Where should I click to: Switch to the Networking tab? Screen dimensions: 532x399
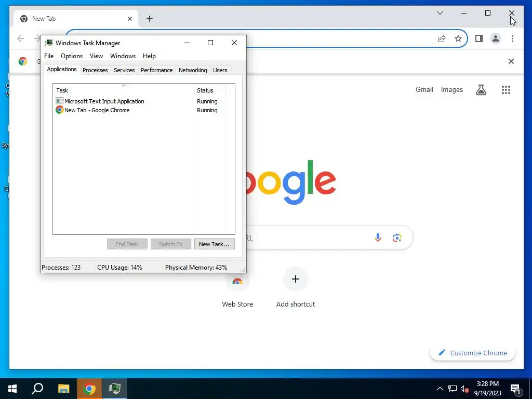tap(193, 70)
